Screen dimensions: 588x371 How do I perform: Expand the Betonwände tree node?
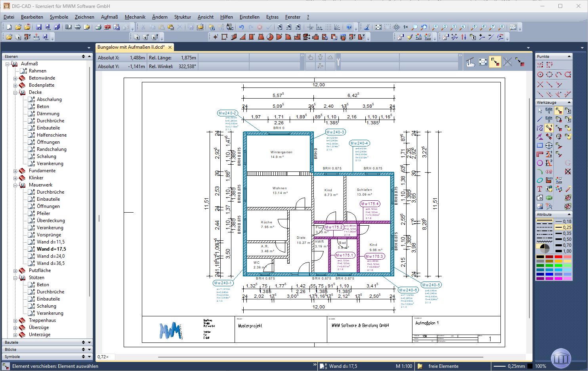[15, 78]
